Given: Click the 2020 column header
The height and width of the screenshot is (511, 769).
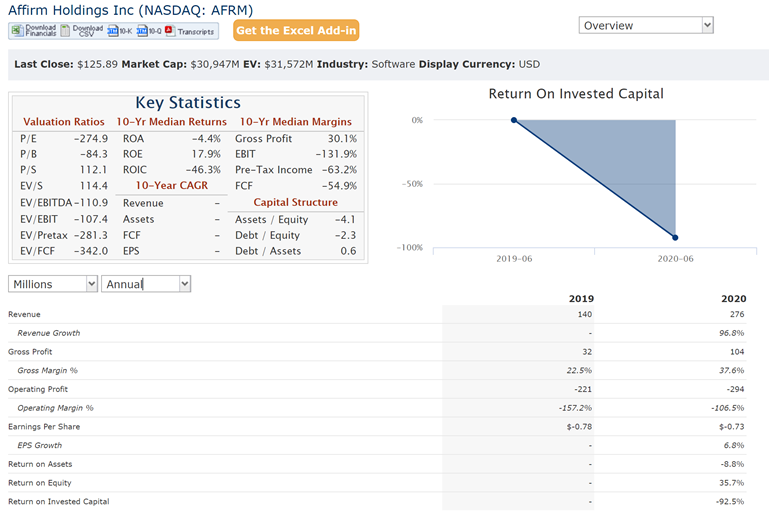Looking at the screenshot, I should pyautogui.click(x=734, y=299).
